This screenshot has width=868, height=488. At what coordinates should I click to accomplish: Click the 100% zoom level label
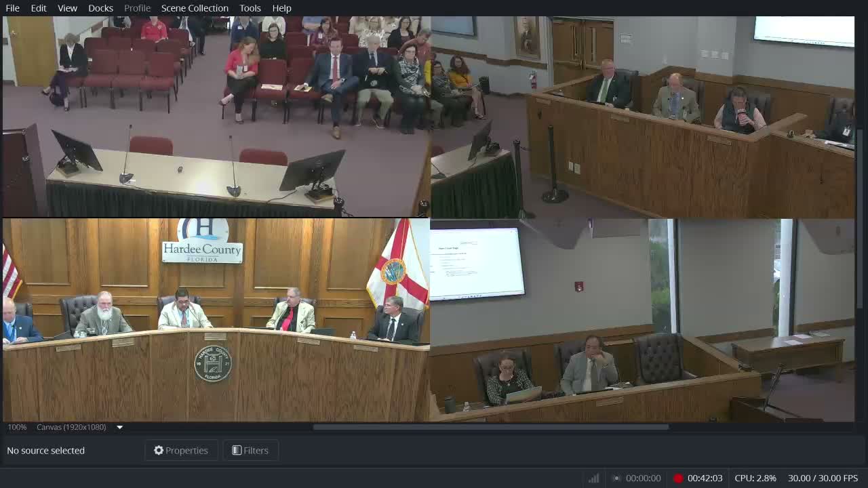pos(17,427)
